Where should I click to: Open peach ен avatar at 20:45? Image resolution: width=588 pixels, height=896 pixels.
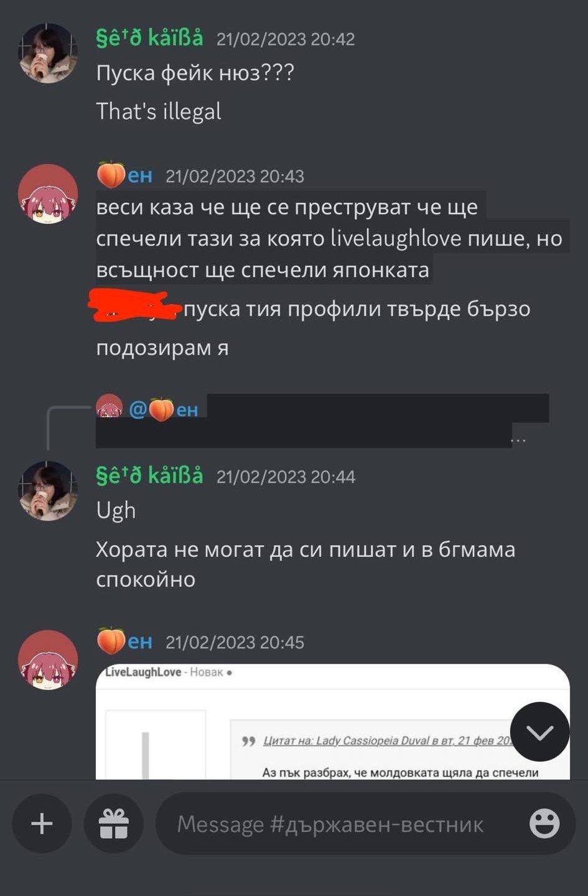48,660
